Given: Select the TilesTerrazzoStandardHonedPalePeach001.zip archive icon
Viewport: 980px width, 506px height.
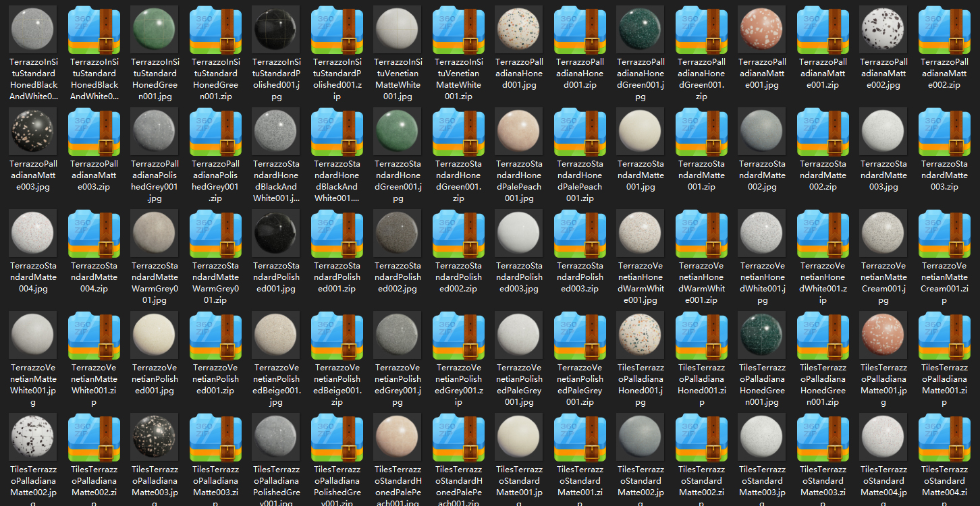Looking at the screenshot, I should 459,437.
